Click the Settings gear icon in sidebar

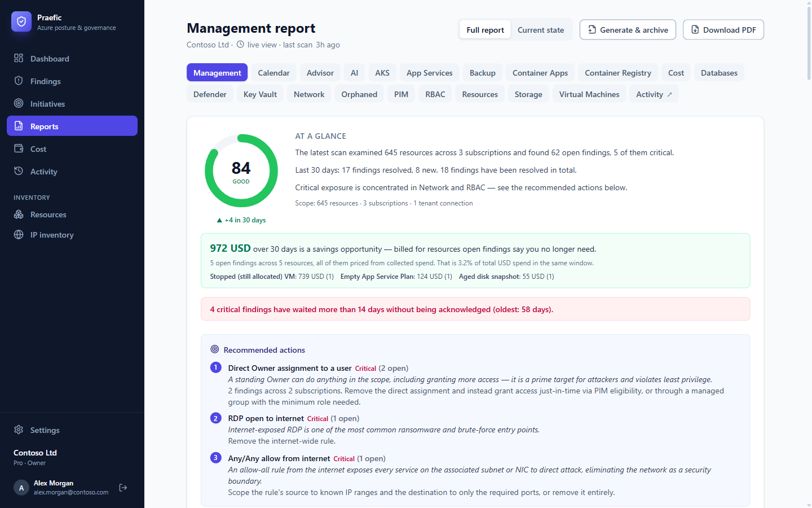(x=19, y=430)
